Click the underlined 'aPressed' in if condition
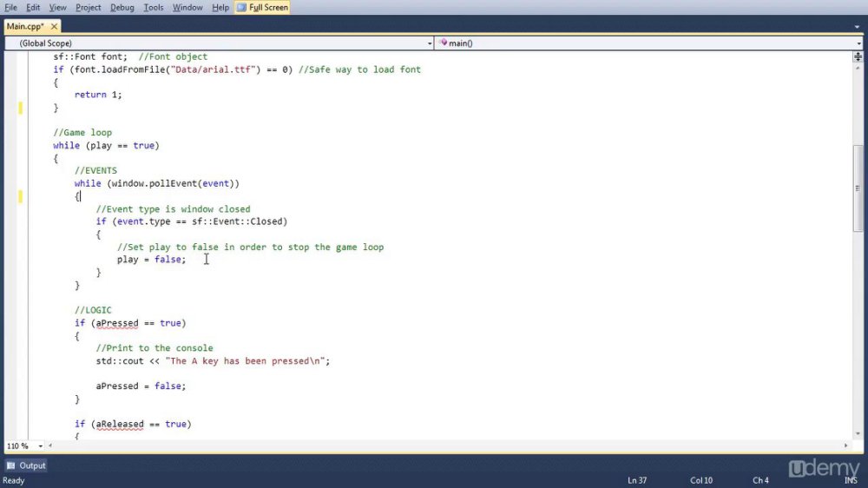The width and height of the screenshot is (868, 488). point(117,323)
